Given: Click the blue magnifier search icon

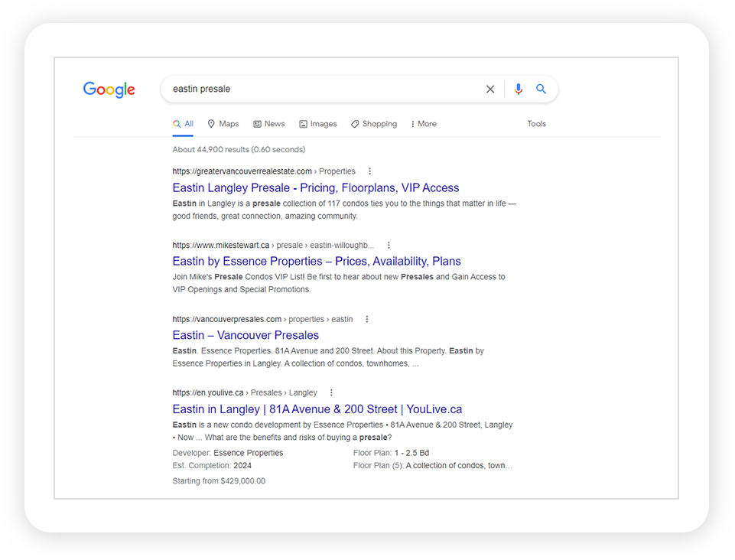Looking at the screenshot, I should tap(541, 89).
